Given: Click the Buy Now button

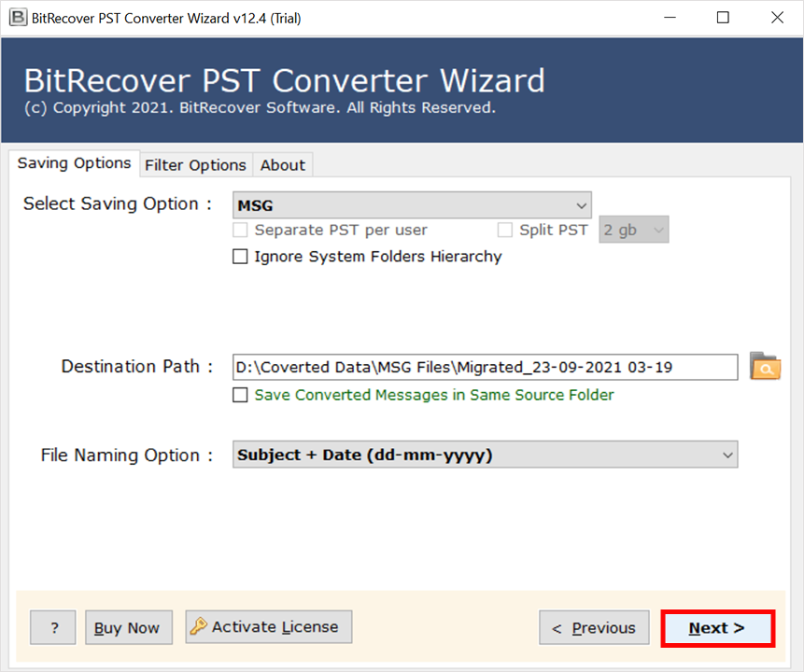Looking at the screenshot, I should pyautogui.click(x=129, y=627).
